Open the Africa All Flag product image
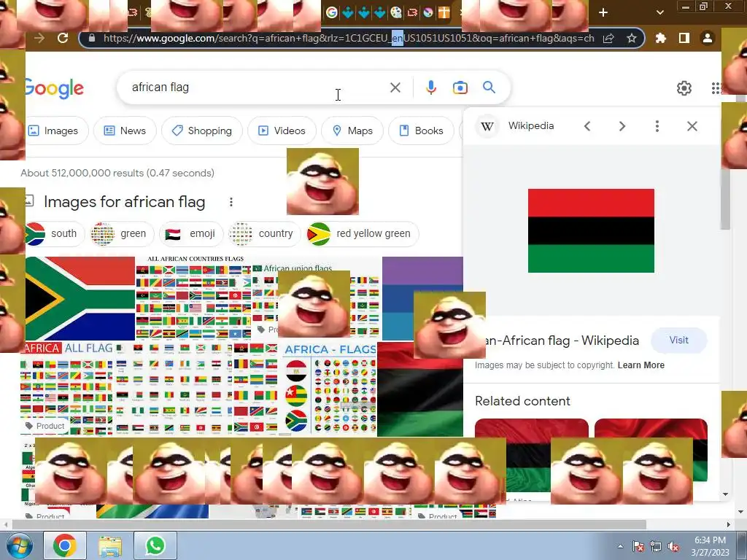 (x=66, y=388)
